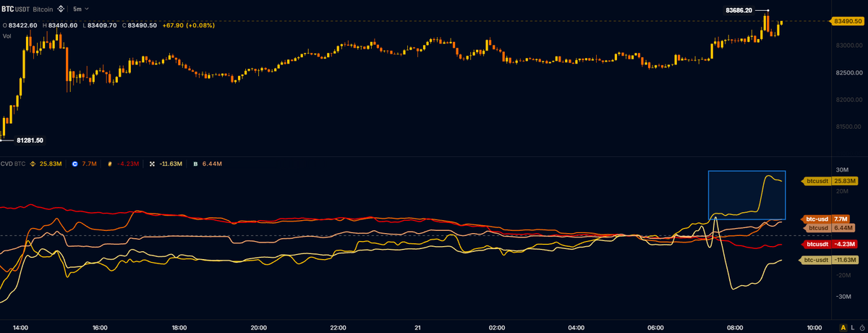Click the -20M CVD axis label
Image resolution: width=868 pixels, height=333 pixels.
[x=843, y=276]
